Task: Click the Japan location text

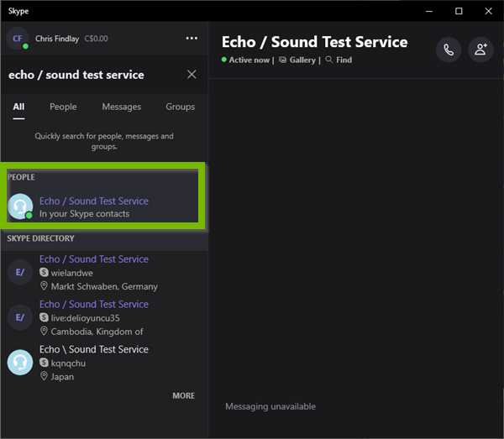Action: coord(62,377)
